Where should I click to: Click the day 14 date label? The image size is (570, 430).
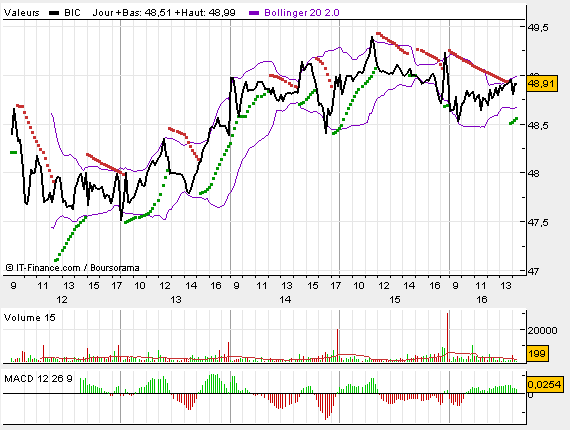point(285,300)
